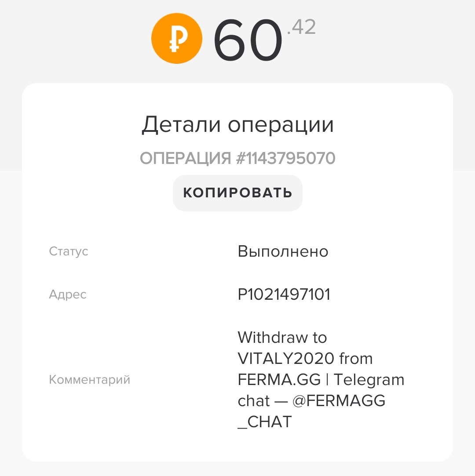Click the _CHAT text on last line
This screenshot has width=475, height=476.
pyautogui.click(x=264, y=421)
